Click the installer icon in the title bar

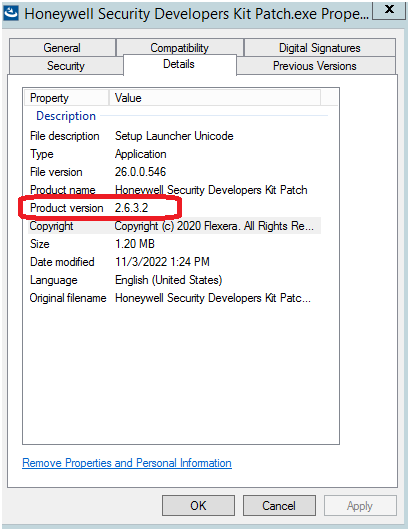[11, 13]
